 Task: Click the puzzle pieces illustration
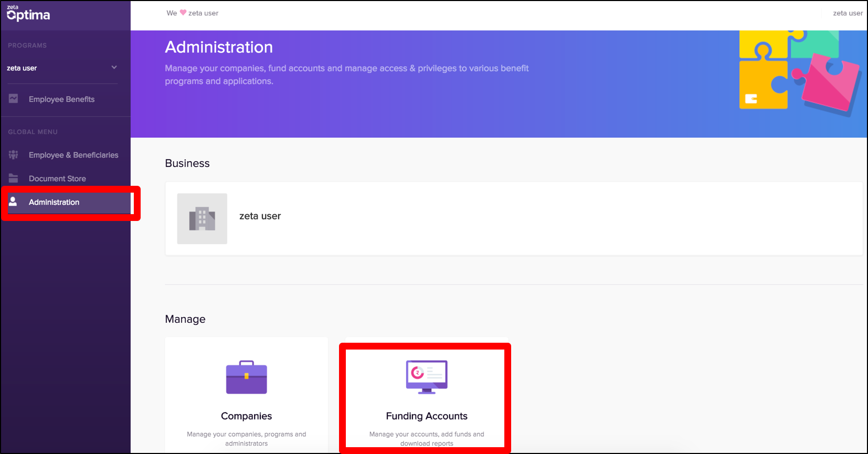click(x=799, y=72)
